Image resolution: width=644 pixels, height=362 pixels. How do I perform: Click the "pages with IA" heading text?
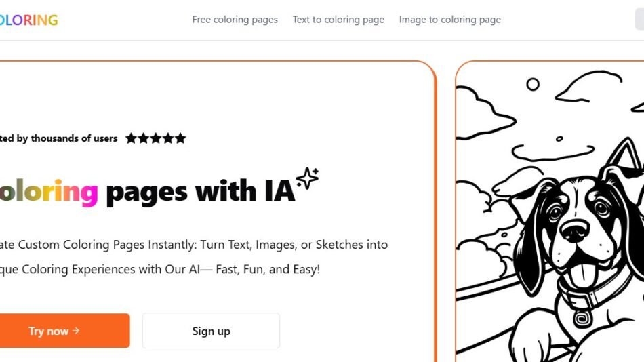coord(201,192)
